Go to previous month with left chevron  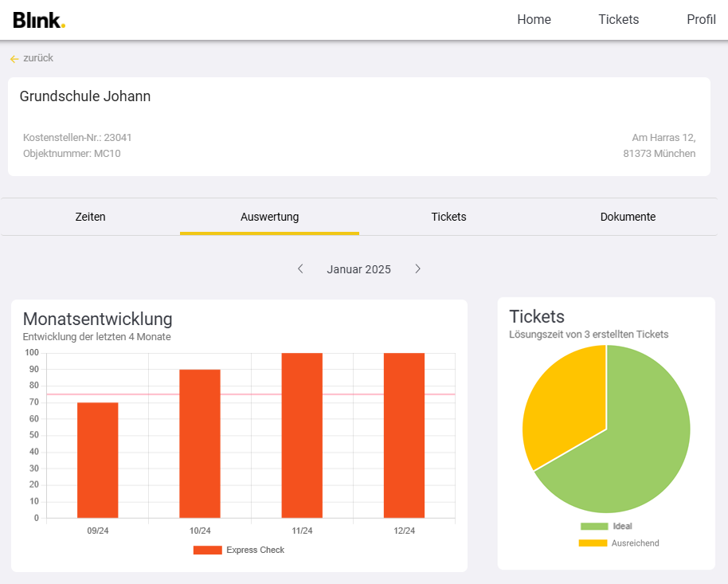pos(300,269)
